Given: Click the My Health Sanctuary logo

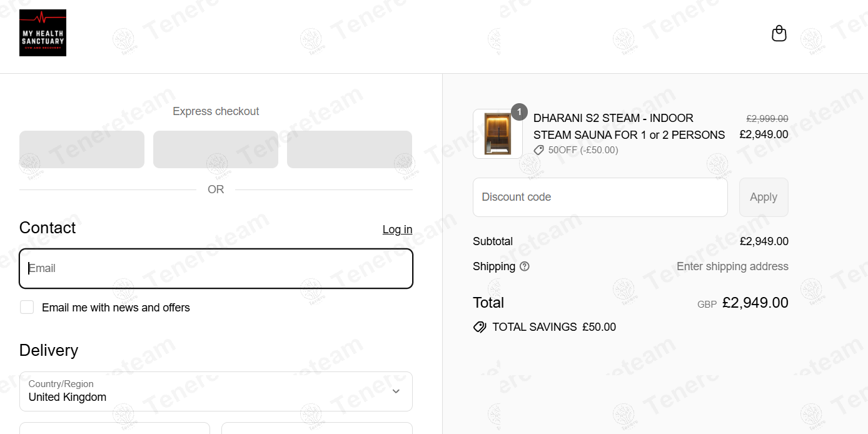Looking at the screenshot, I should click(43, 33).
